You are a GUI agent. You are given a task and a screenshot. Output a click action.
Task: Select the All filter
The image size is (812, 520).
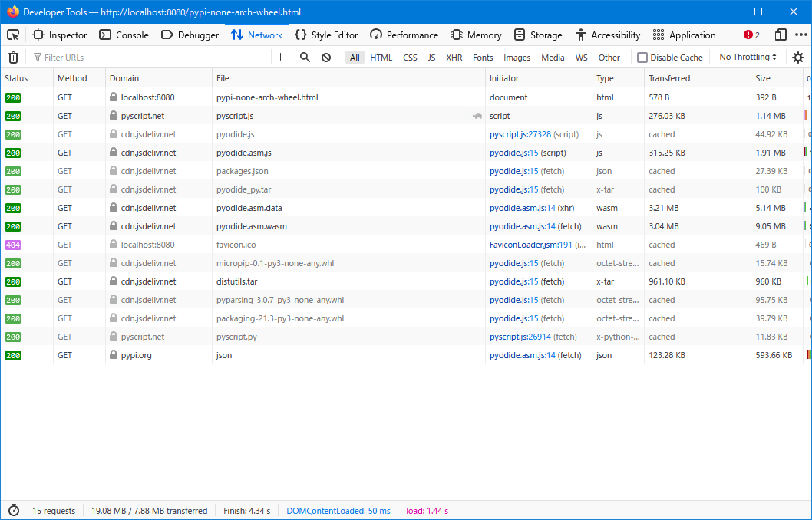(x=355, y=58)
